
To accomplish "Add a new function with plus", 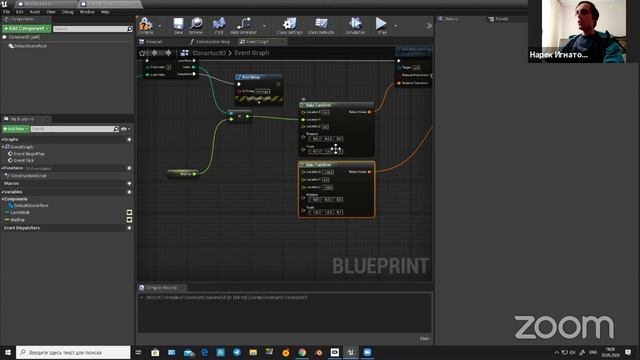I will pyautogui.click(x=129, y=168).
